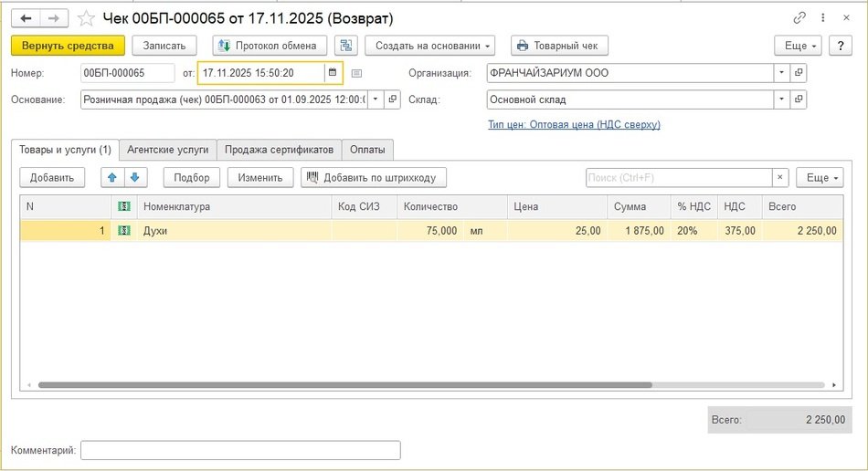
Task: Expand the Склад dropdown list
Action: click(781, 99)
